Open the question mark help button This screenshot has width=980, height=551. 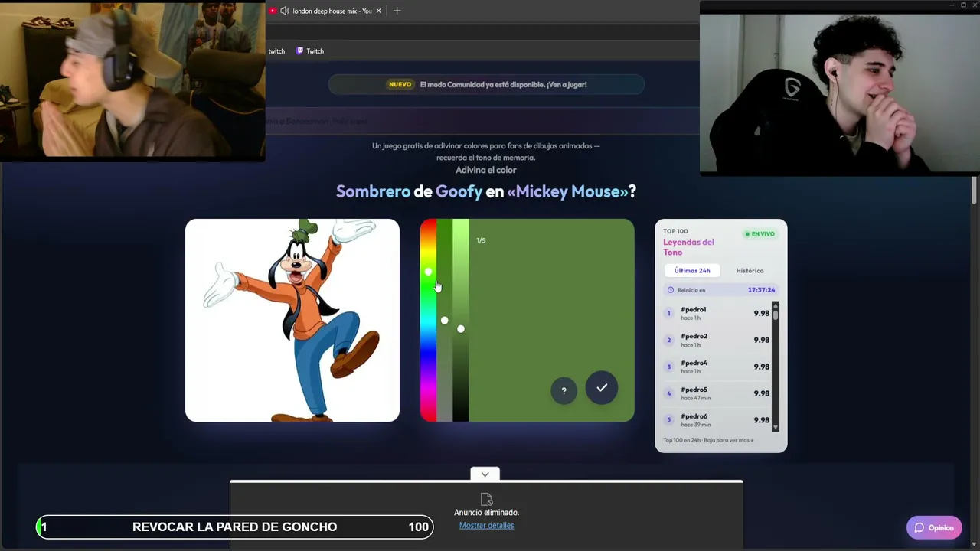pos(563,391)
